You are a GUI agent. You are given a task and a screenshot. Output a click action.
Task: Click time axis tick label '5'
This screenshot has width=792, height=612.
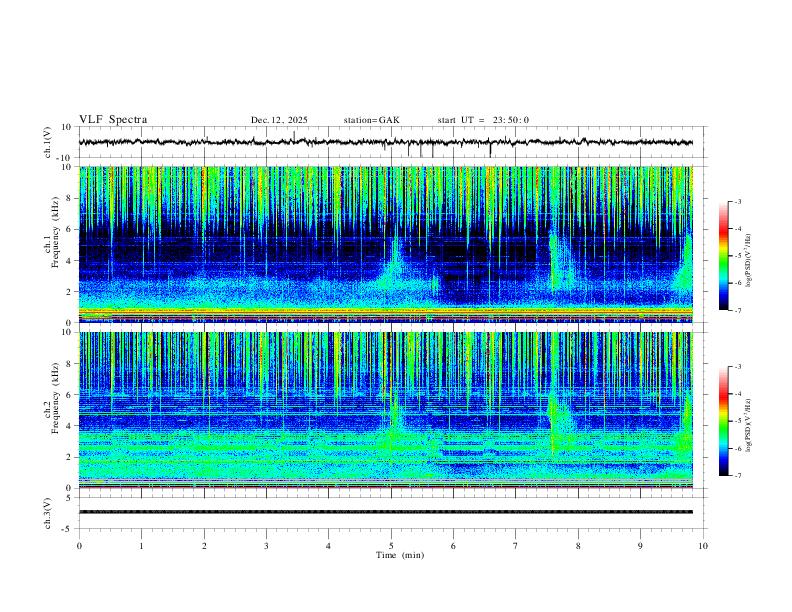(x=391, y=546)
